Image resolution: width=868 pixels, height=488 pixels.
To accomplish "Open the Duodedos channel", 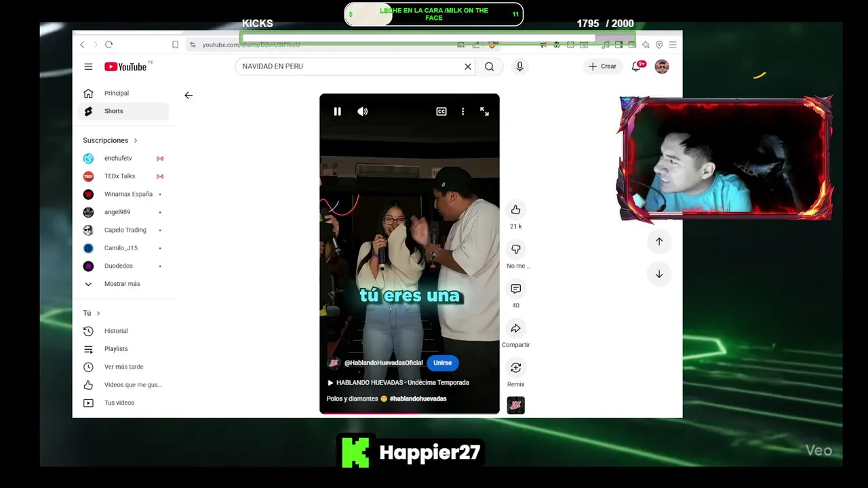I will click(123, 266).
